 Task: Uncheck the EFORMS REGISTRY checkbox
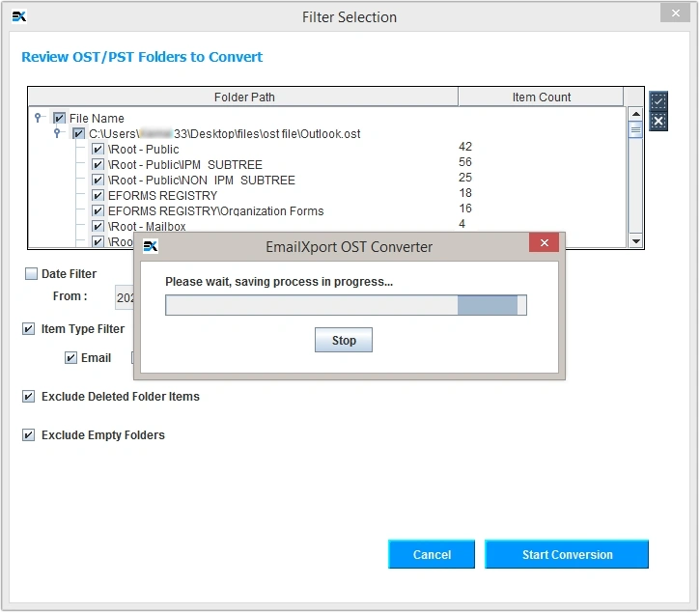click(x=98, y=196)
